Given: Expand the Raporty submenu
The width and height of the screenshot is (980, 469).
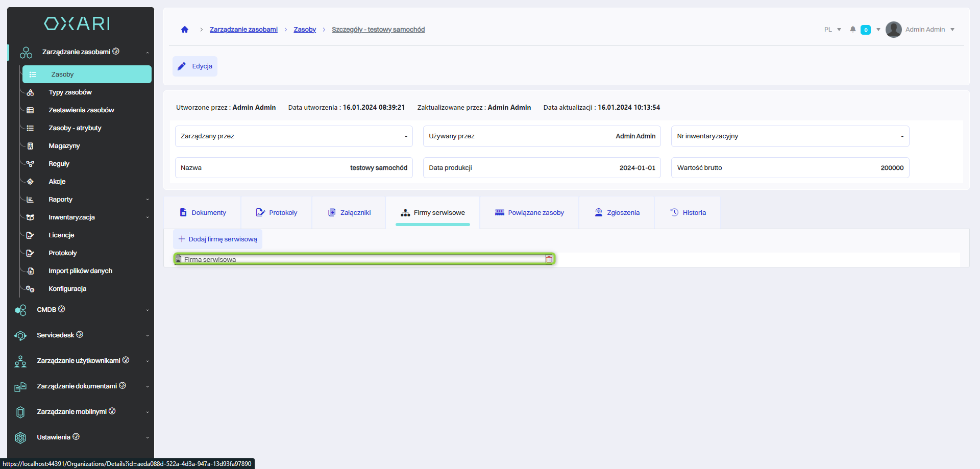Looking at the screenshot, I should coord(148,200).
